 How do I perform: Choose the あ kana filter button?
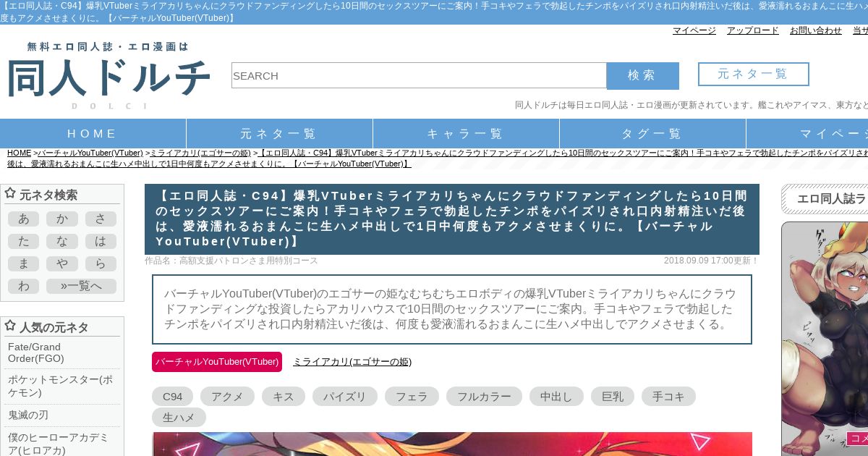pos(23,219)
